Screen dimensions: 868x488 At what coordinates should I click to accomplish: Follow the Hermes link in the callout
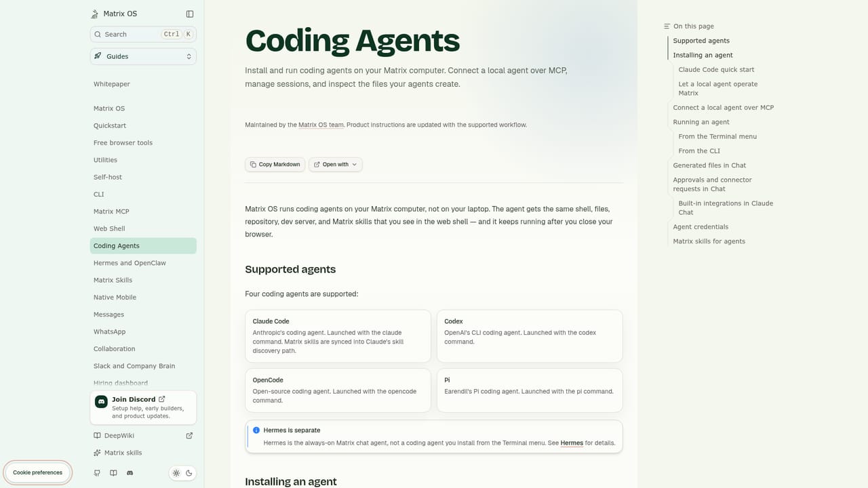click(572, 443)
